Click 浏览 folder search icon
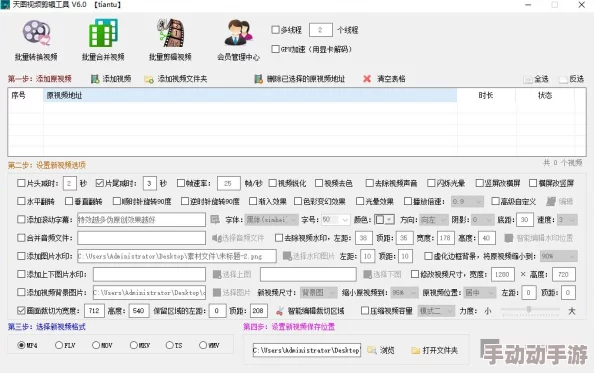Screen dimensions: 594x373 (372, 350)
